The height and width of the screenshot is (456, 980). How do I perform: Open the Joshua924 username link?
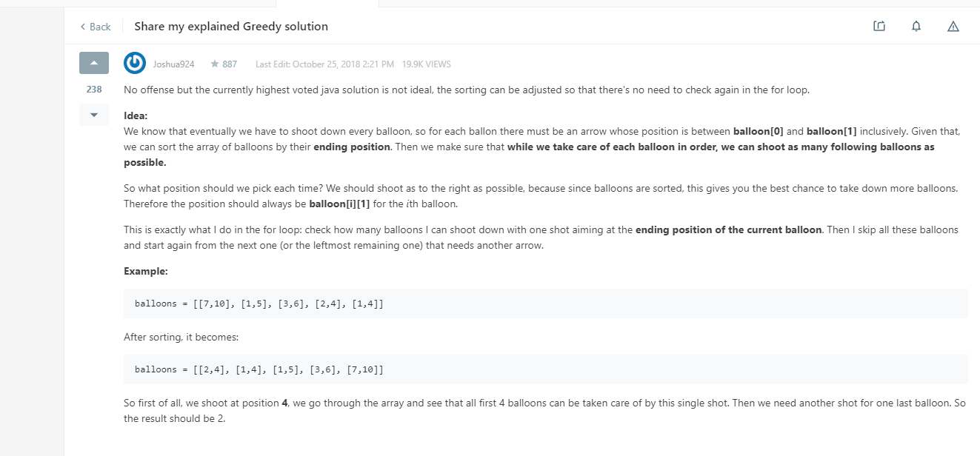click(x=174, y=64)
